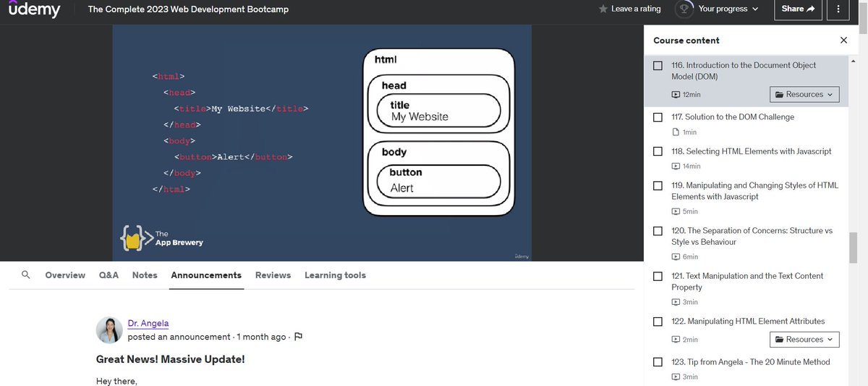Viewport: 868px width, 386px height.
Task: Check lecture 121 Text Manipulation
Action: (x=658, y=276)
